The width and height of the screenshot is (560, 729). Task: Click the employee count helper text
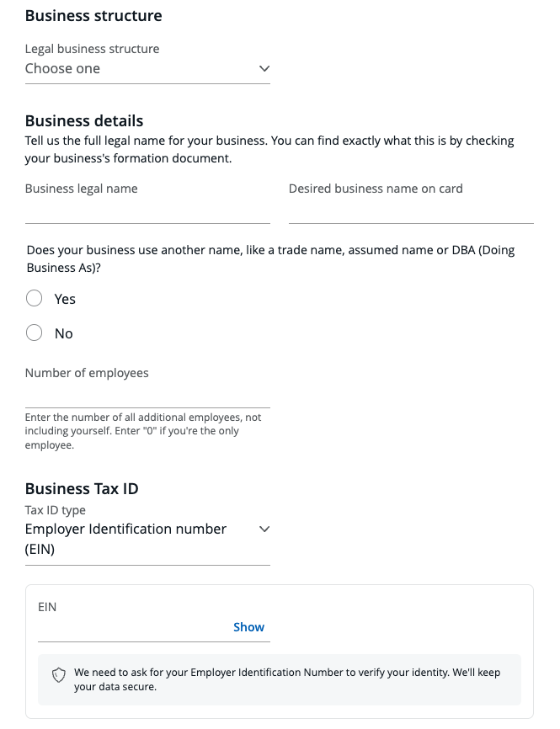(x=143, y=430)
